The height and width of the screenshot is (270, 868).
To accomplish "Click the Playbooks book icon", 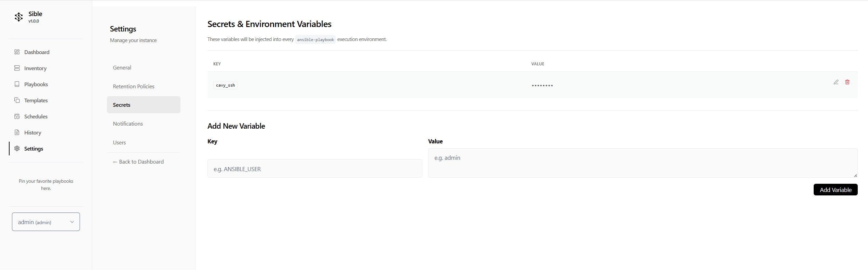I will coord(17,84).
